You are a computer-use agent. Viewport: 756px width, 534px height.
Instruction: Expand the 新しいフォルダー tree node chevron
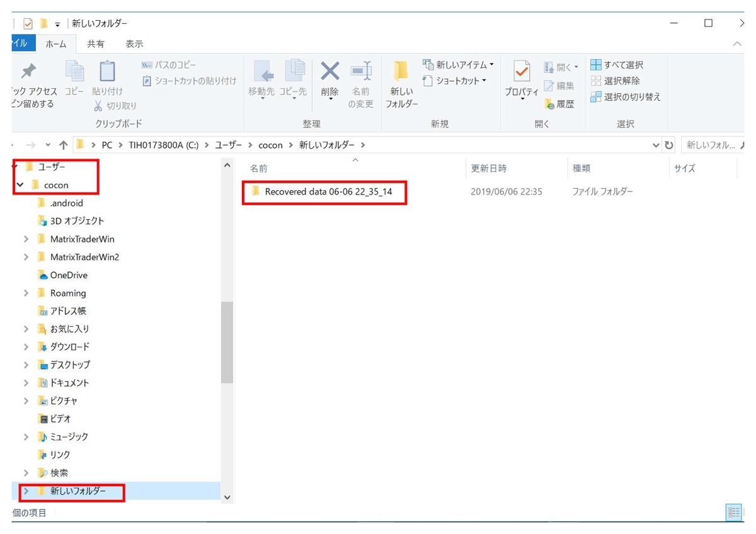click(x=25, y=492)
